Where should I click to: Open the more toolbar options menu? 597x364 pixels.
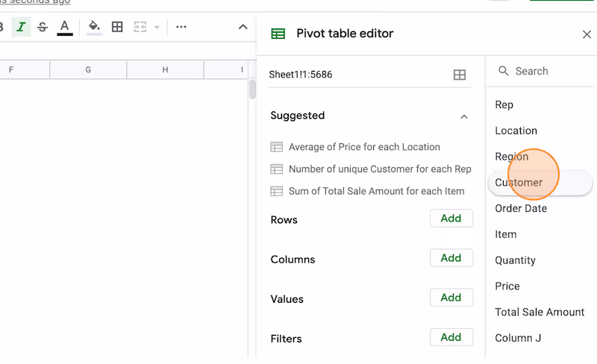(181, 27)
